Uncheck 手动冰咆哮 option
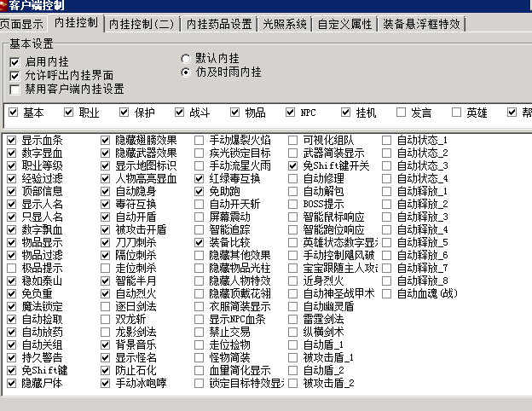 (105, 383)
